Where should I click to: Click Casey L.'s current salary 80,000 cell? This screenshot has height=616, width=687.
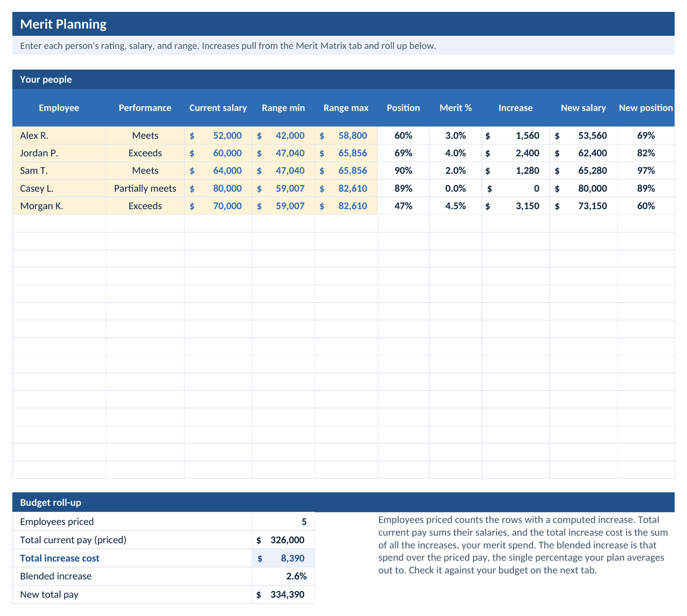pyautogui.click(x=218, y=188)
